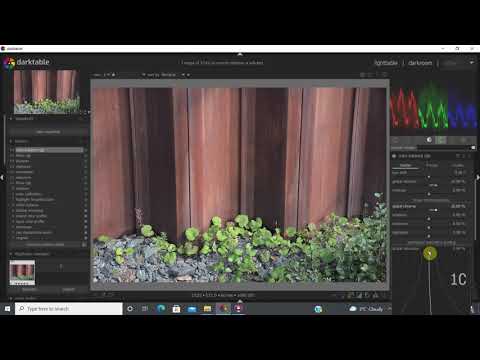The image size is (480, 360).
Task: Click the darktable logo
Action: point(9,62)
